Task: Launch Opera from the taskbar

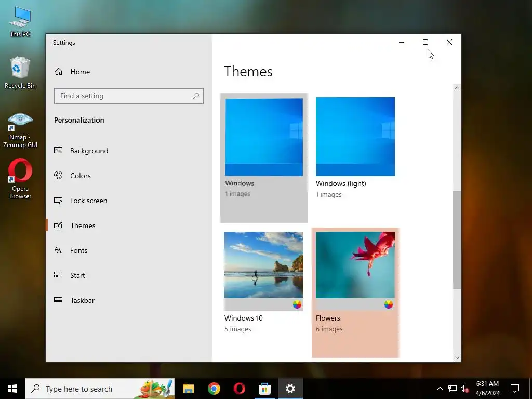Action: pyautogui.click(x=239, y=389)
